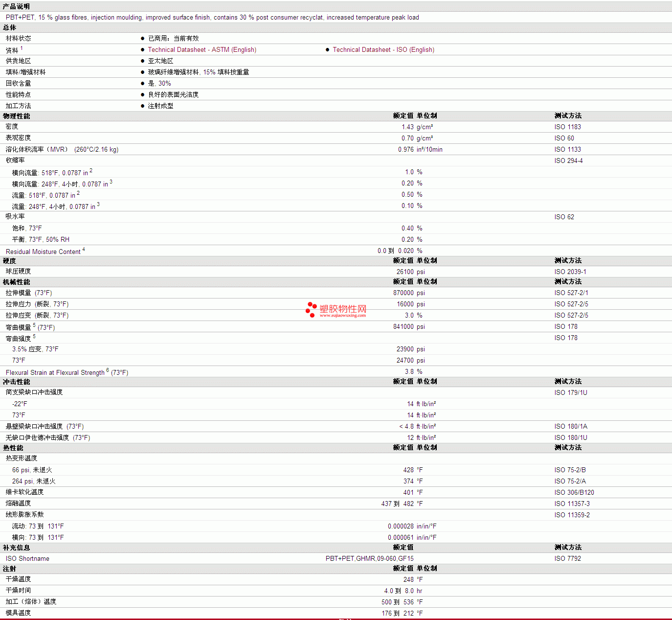
Task: Click the '收缩率' row label
Action: [15, 160]
